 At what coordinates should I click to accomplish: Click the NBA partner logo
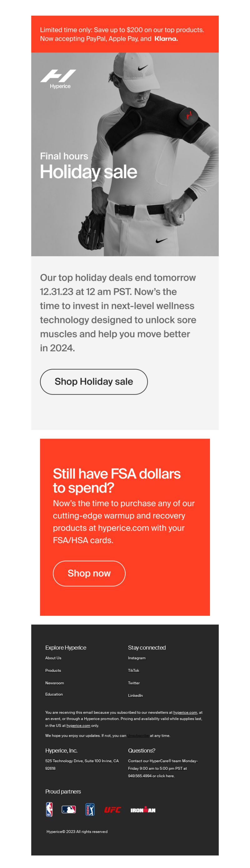[x=49, y=809]
